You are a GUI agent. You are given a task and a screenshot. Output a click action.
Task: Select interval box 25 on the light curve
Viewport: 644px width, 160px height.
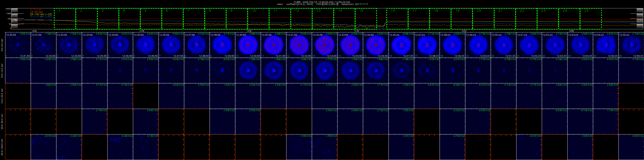pyautogui.click(x=591, y=19)
